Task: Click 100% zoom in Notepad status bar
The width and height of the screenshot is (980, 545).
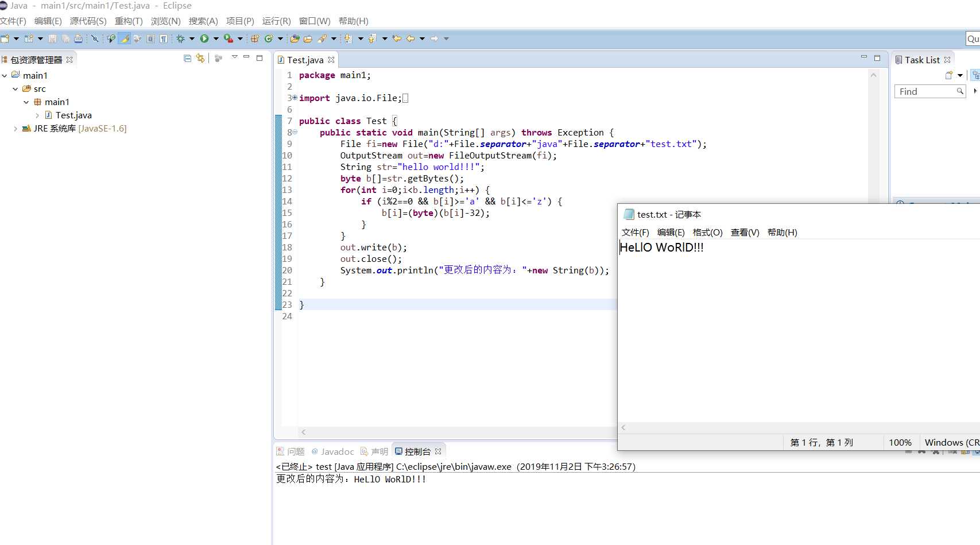Action: click(900, 442)
